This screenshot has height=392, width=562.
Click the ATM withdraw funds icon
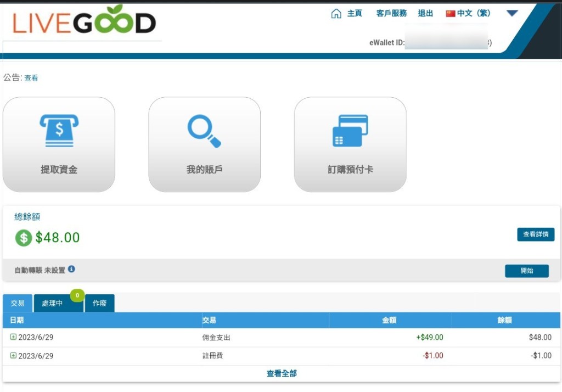59,130
